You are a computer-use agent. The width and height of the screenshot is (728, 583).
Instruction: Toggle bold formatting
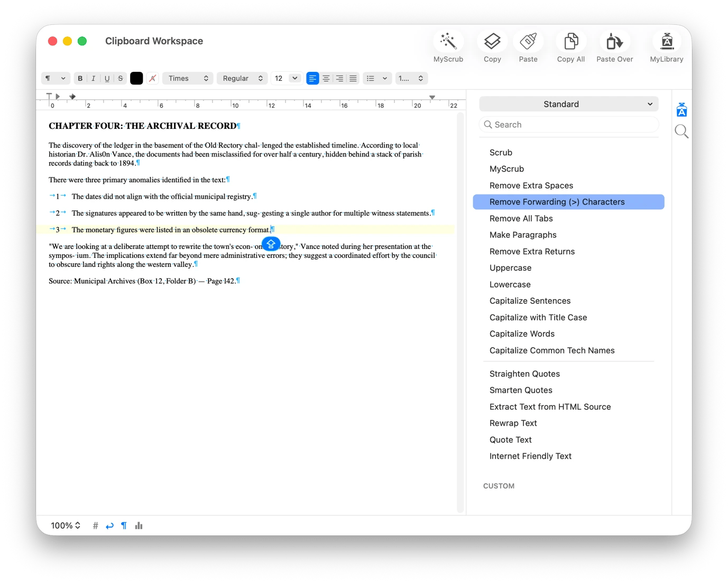[x=80, y=78]
